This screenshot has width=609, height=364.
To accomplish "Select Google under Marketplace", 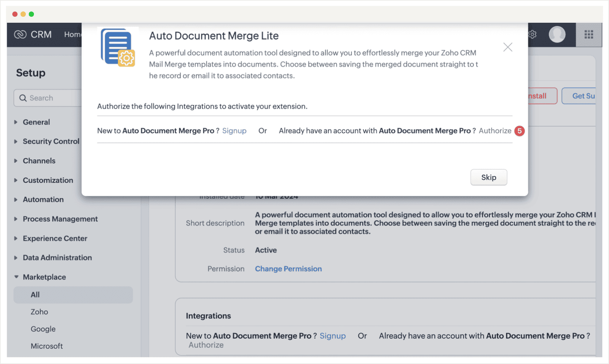I will [x=43, y=329].
